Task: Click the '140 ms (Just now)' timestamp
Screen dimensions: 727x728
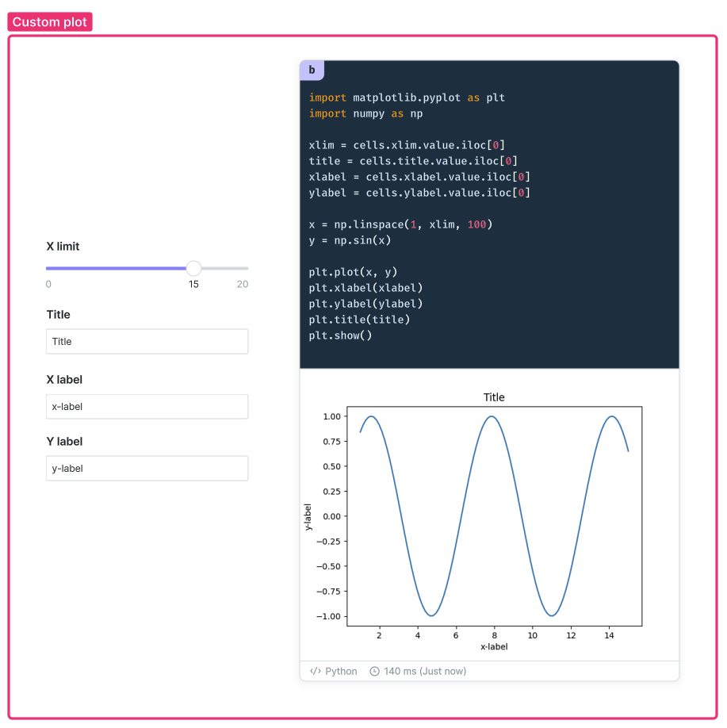Action: click(424, 670)
